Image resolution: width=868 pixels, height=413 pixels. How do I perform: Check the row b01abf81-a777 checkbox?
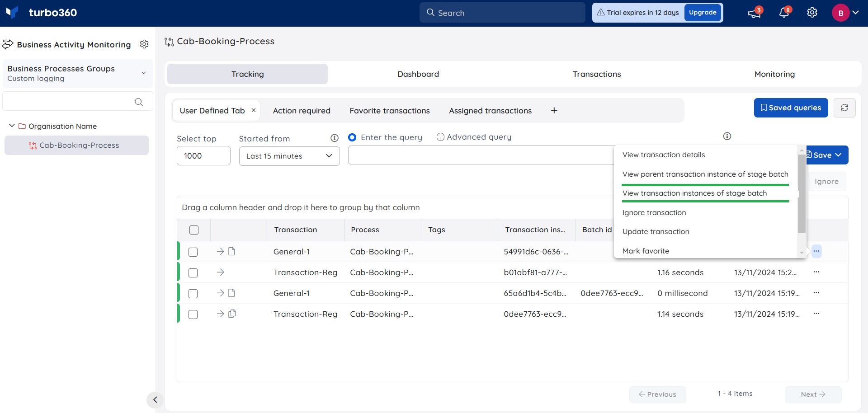(x=193, y=273)
